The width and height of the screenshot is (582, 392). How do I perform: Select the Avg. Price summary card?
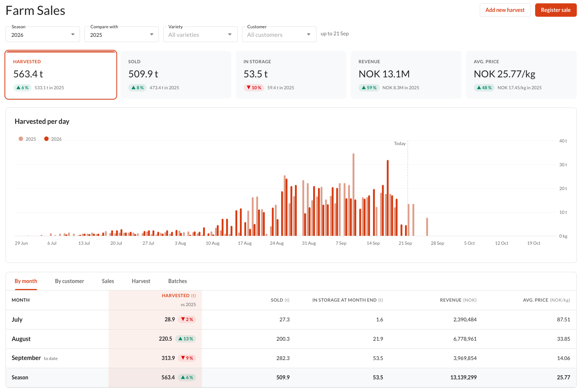(x=521, y=75)
